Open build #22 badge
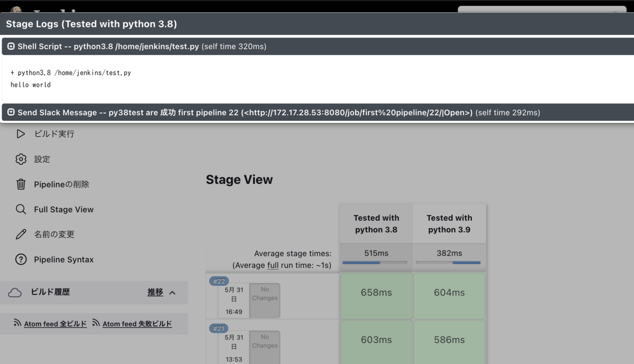Screen dimensions: 634x364 [x=219, y=281]
